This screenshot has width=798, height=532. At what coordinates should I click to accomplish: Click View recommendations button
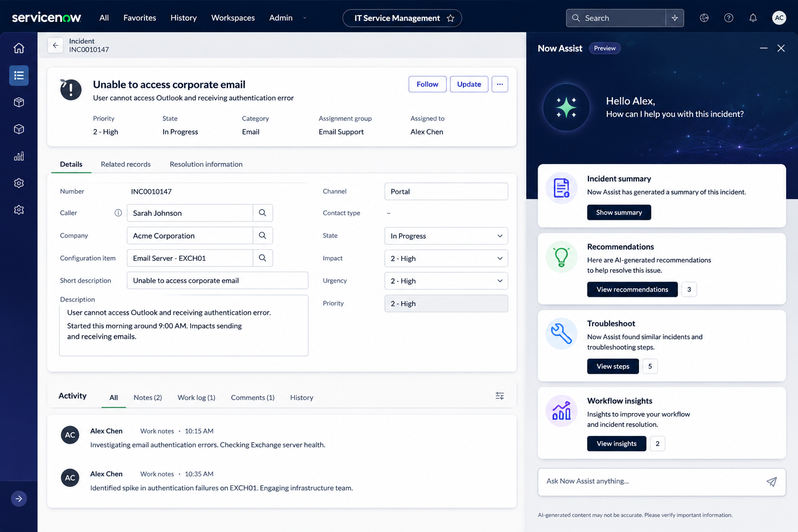(x=632, y=289)
